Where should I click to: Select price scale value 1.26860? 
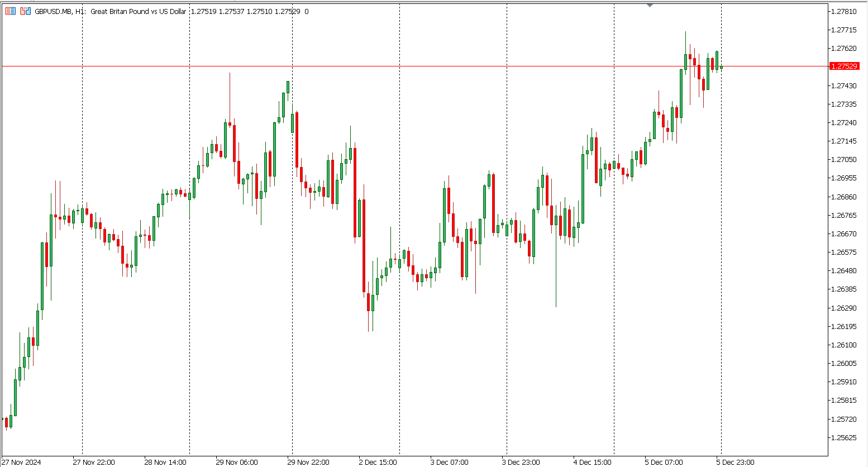[844, 197]
